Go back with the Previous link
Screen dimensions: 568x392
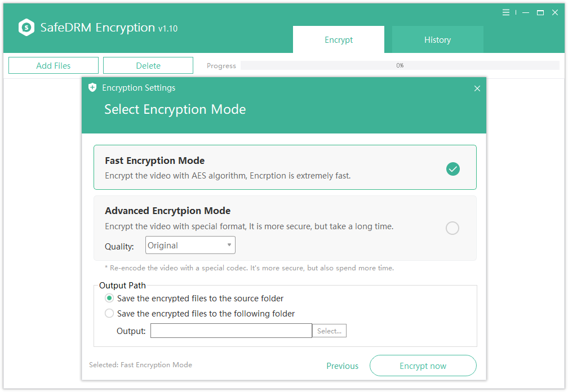(343, 366)
